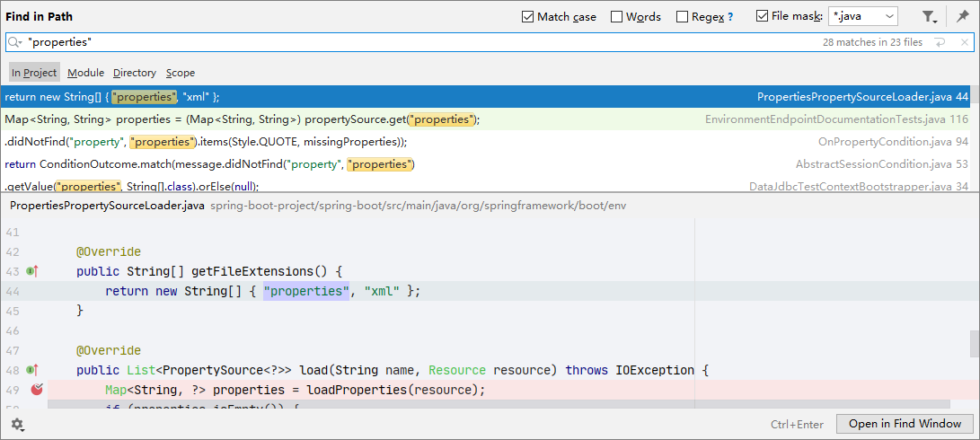The image size is (980, 440).
Task: Click the new line arrow icon in search field
Action: click(940, 42)
